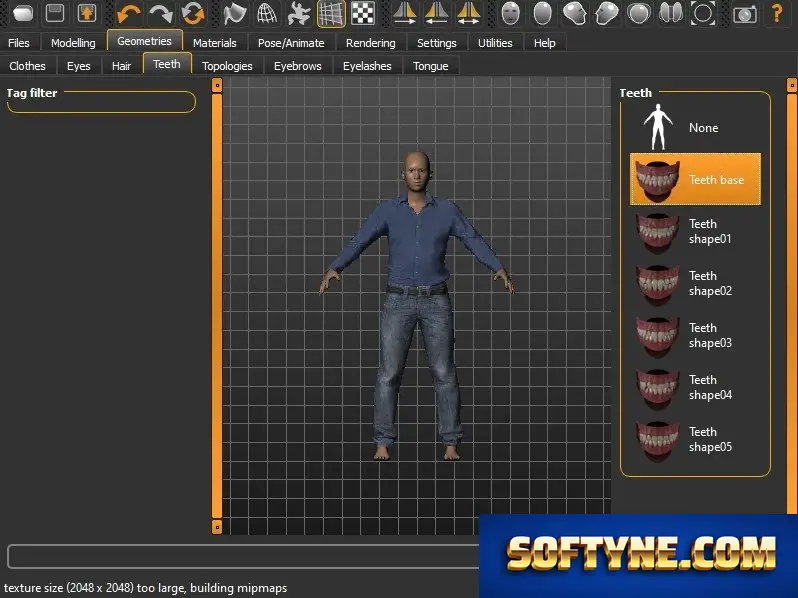Open the Pose/Animate tab
798x598 pixels.
(291, 43)
